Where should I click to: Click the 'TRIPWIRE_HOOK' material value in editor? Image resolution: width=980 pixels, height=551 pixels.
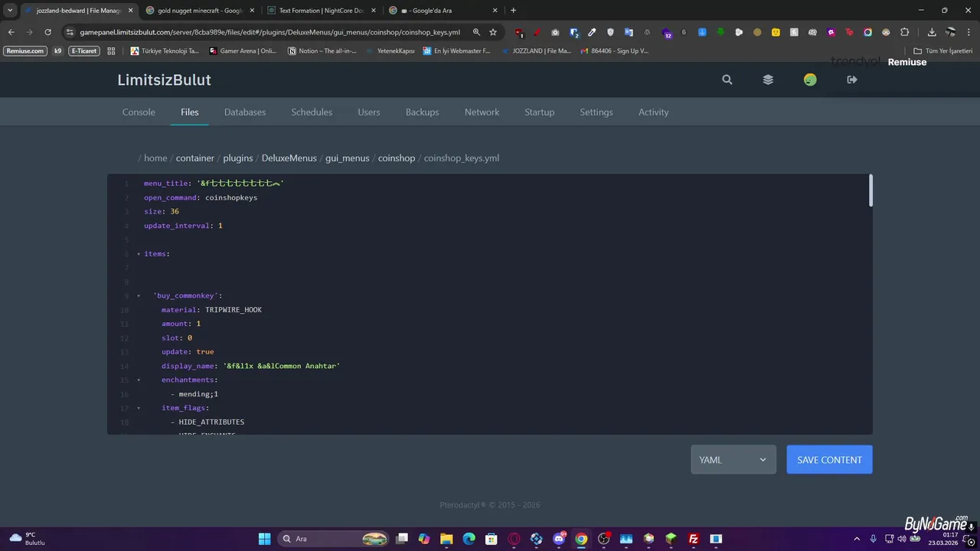pos(234,310)
